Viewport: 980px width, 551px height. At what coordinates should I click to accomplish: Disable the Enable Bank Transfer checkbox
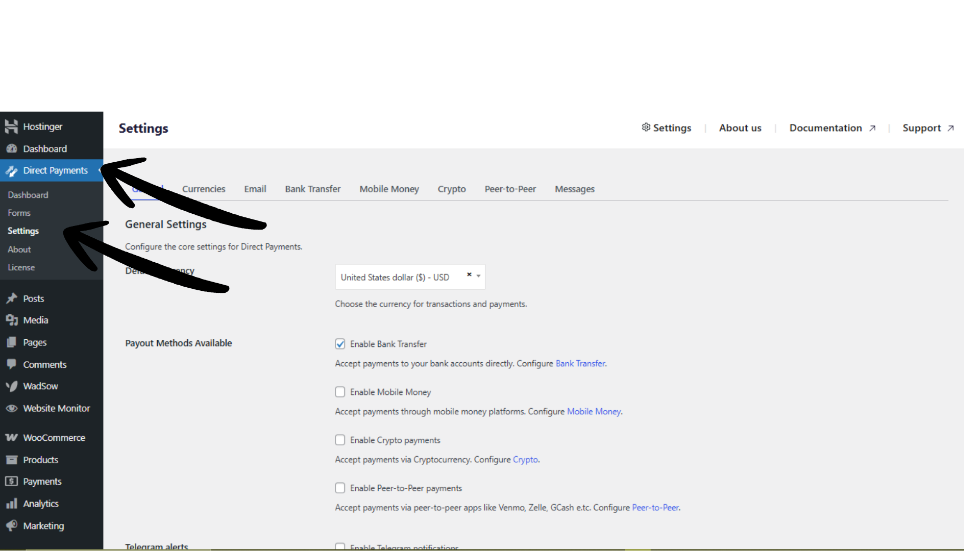coord(340,344)
